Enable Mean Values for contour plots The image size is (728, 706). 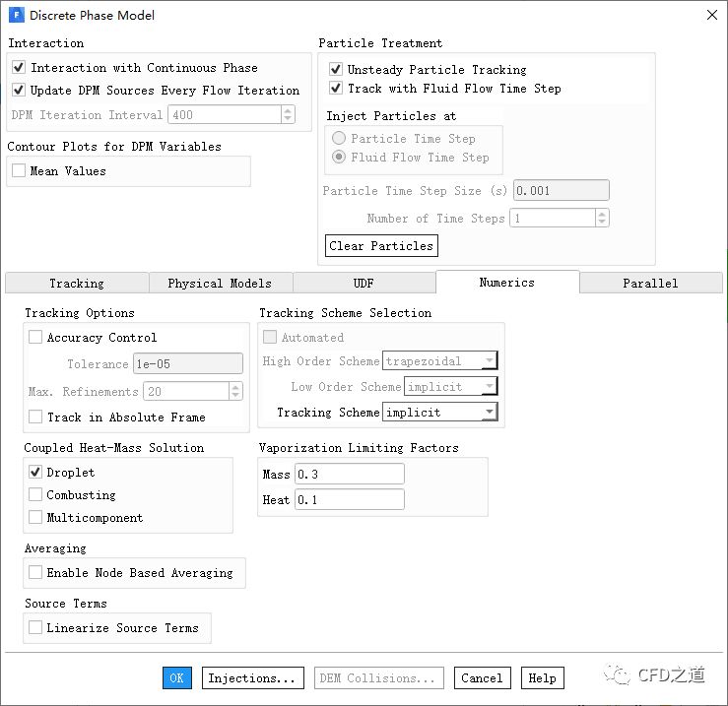click(x=19, y=171)
